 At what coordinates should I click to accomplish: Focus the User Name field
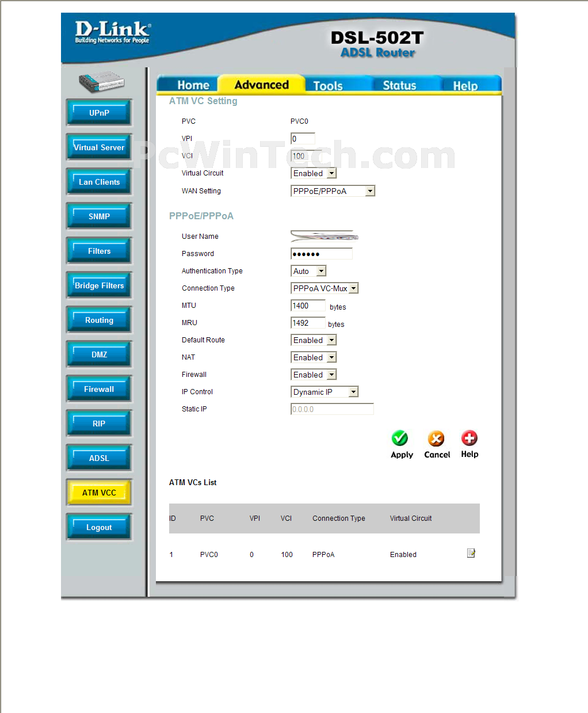pyautogui.click(x=324, y=236)
